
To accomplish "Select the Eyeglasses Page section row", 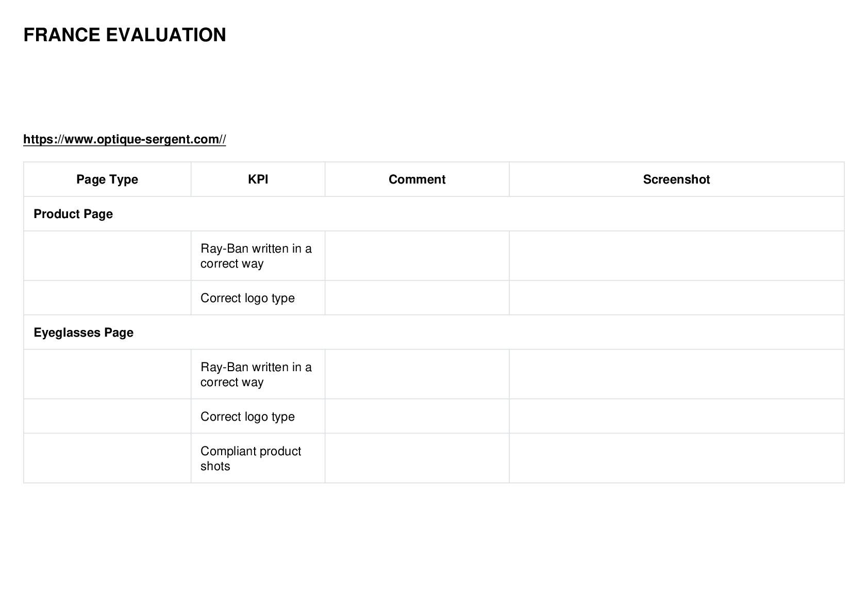I will (x=434, y=333).
